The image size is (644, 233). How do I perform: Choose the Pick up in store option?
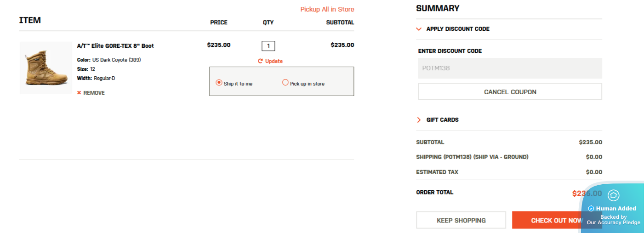tap(285, 83)
